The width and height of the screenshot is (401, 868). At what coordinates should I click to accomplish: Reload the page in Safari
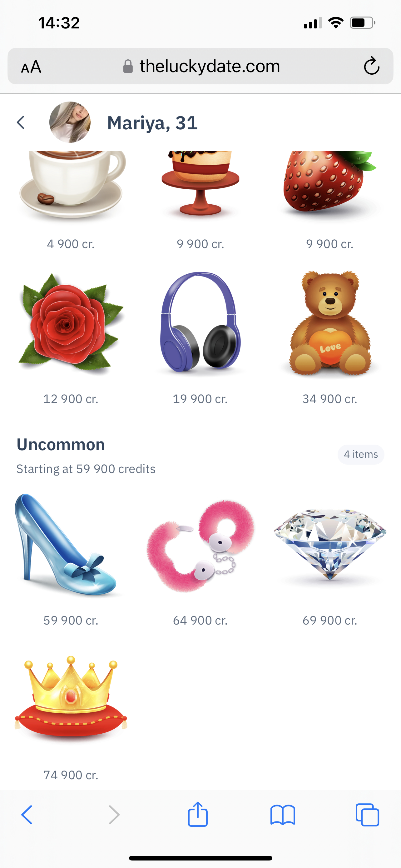pyautogui.click(x=372, y=66)
